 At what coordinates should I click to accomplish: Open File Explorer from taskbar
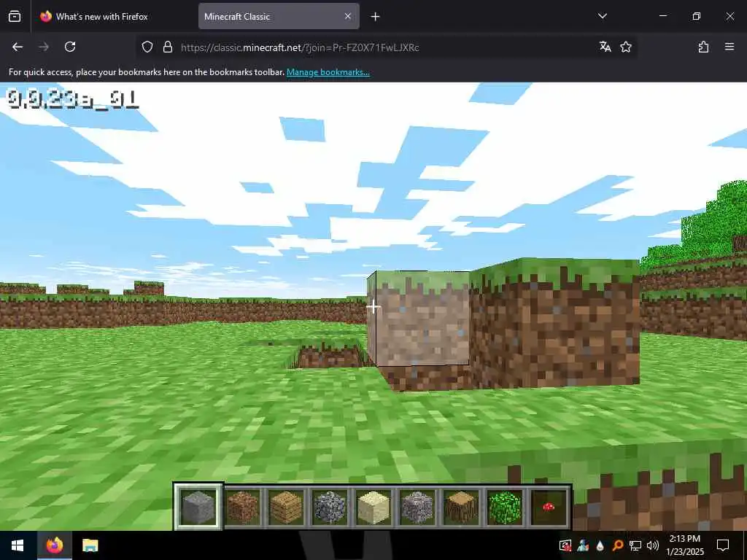(x=90, y=545)
